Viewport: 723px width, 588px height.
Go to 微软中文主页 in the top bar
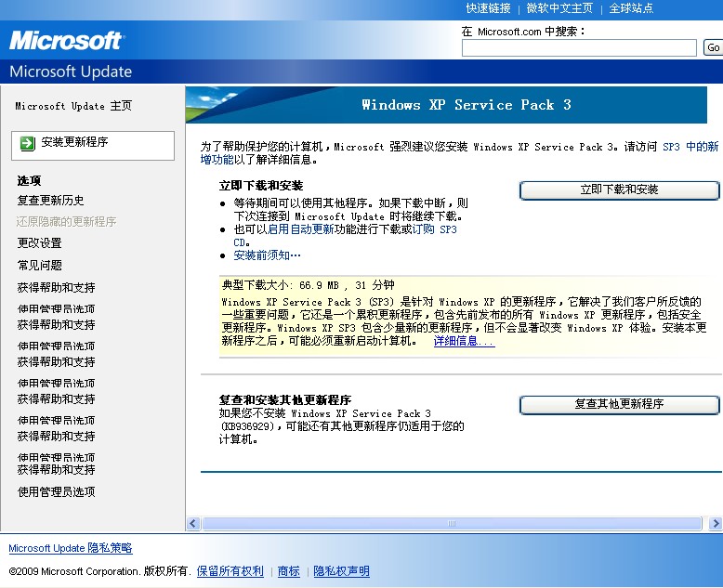point(559,8)
